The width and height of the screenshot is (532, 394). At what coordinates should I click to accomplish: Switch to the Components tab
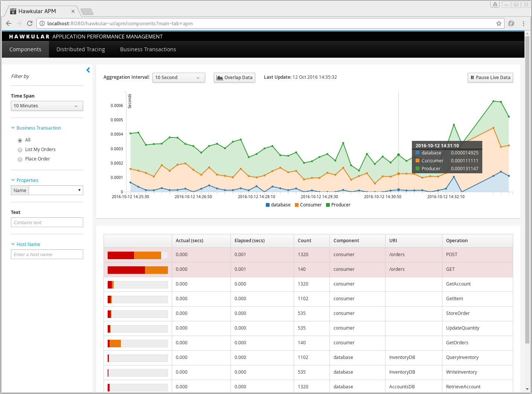pos(25,49)
